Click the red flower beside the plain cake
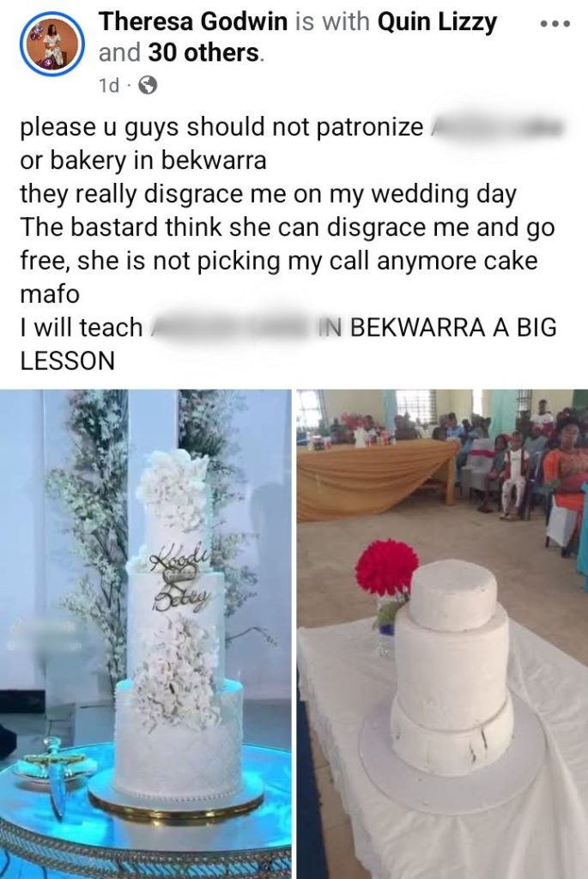Viewport: 588px width, 879px height. click(x=386, y=567)
